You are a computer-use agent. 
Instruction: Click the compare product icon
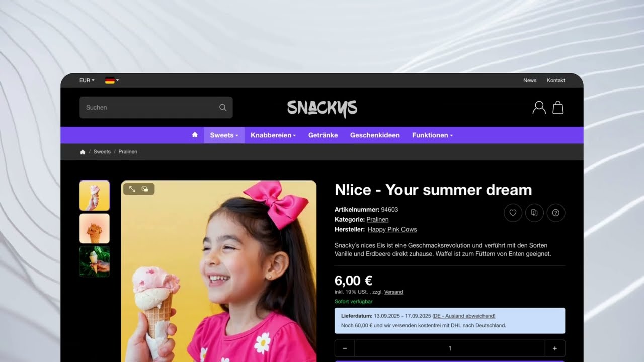tap(534, 213)
